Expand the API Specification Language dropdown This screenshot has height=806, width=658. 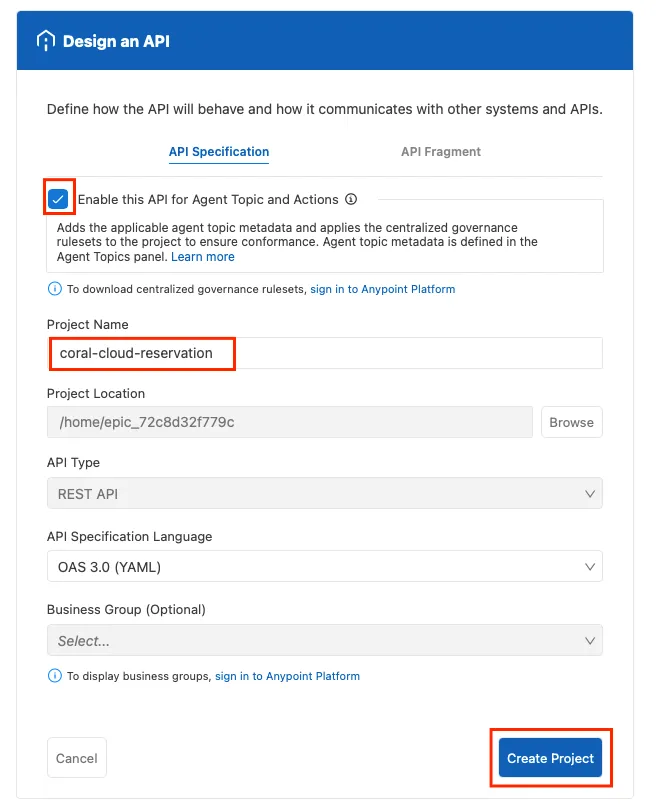[x=324, y=567]
